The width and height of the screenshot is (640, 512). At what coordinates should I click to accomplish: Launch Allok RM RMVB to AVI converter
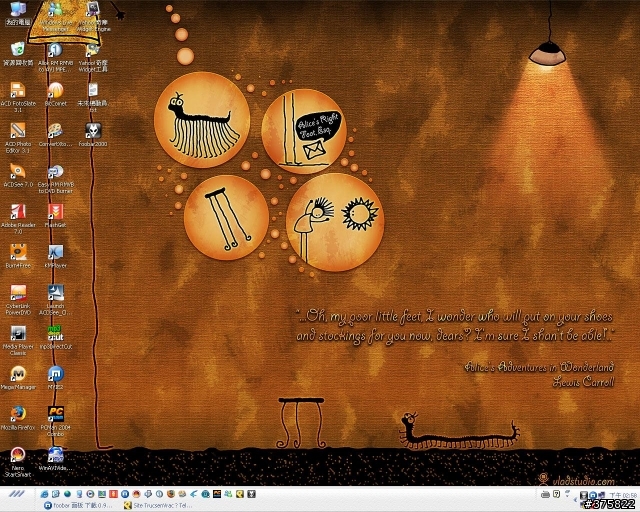[56, 57]
